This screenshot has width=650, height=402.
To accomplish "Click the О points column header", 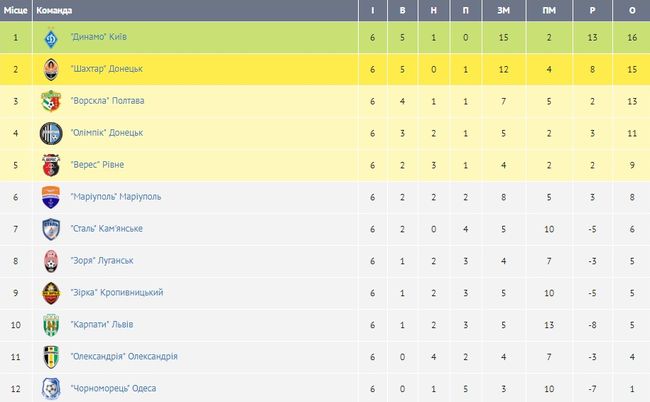I will 632,10.
